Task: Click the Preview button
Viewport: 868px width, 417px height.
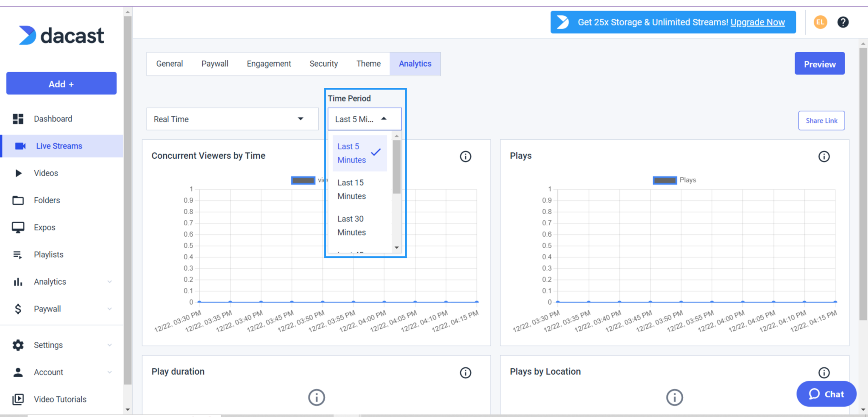Action: click(819, 64)
